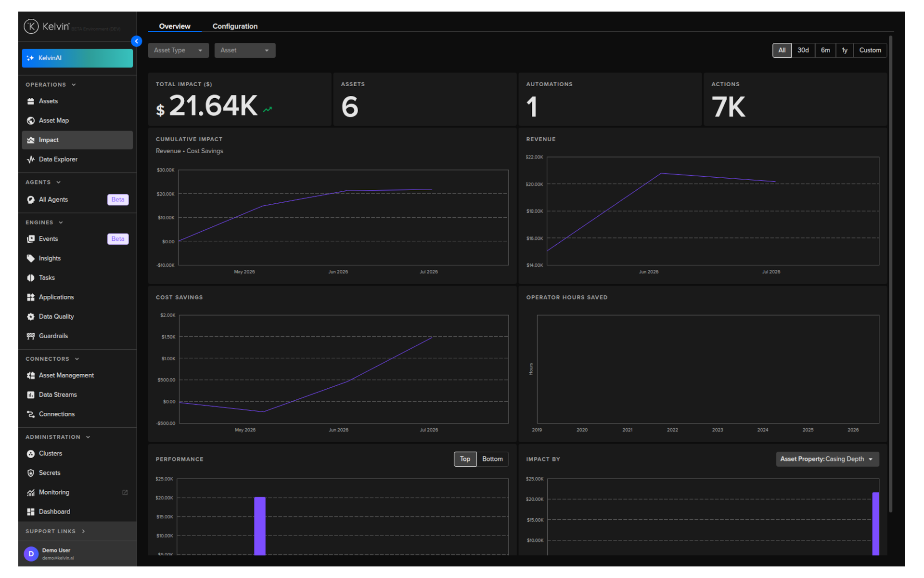
Task: Open the Asset filter dropdown
Action: [244, 50]
